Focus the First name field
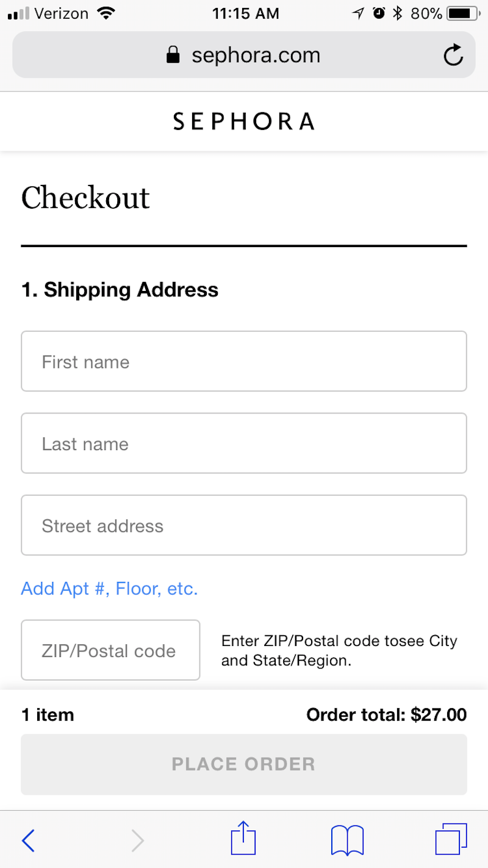488x868 pixels. [x=244, y=361]
